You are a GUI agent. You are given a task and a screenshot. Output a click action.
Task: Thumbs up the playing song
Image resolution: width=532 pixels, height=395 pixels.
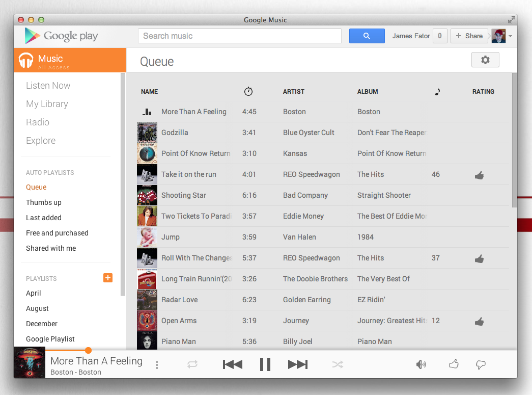tap(454, 364)
